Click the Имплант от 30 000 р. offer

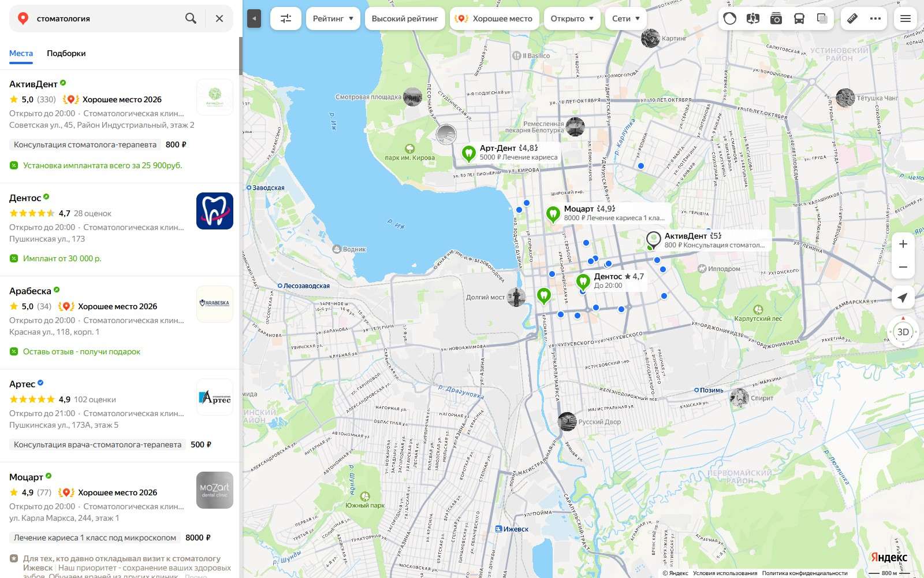(x=62, y=258)
